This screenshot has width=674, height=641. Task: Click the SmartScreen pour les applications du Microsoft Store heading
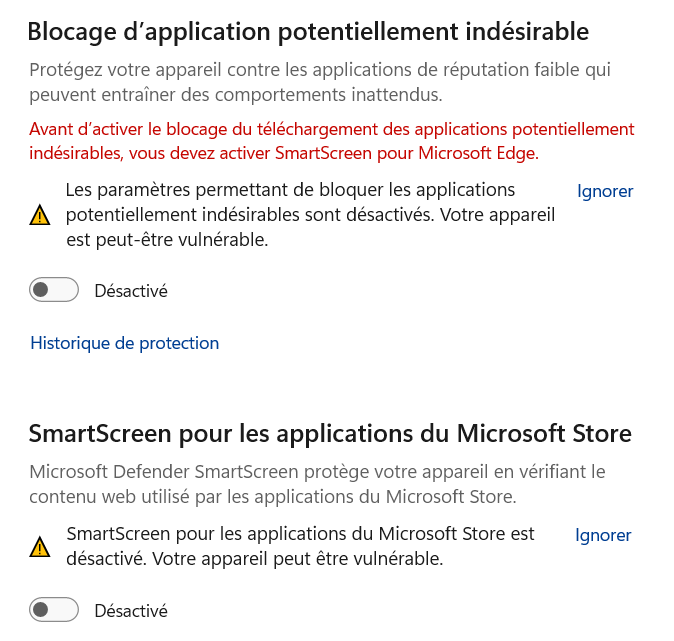(x=330, y=433)
